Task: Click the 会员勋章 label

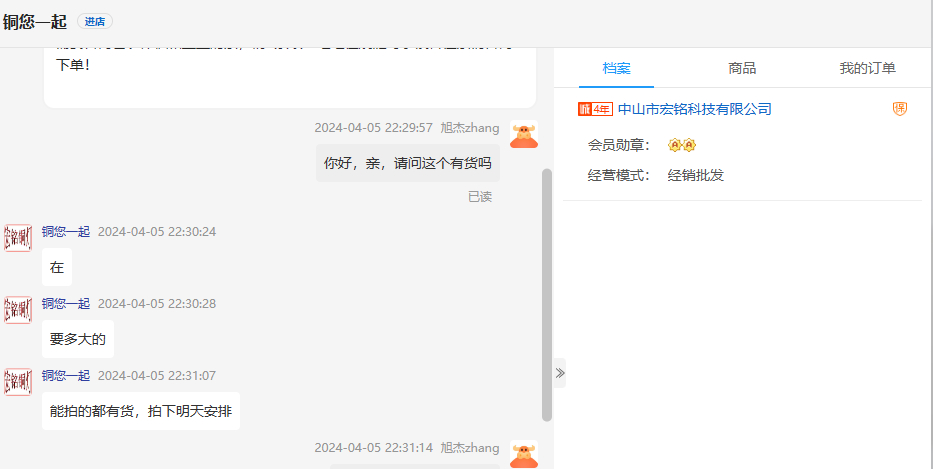Action: (x=619, y=145)
